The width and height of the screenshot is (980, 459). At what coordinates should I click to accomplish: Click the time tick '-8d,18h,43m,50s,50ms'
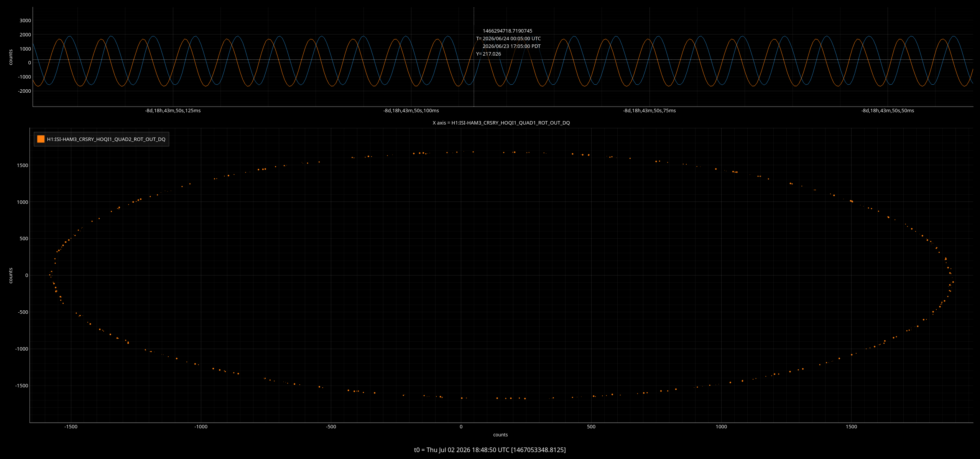point(888,111)
